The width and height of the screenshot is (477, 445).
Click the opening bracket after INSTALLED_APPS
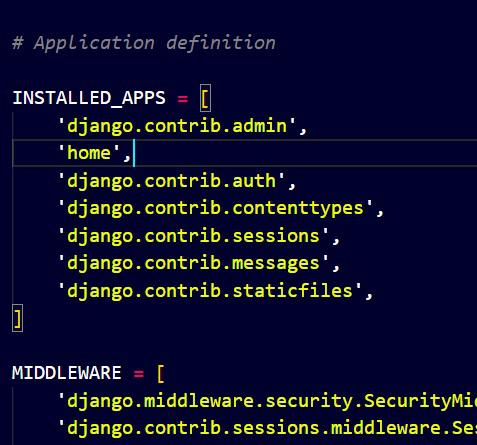click(x=205, y=98)
